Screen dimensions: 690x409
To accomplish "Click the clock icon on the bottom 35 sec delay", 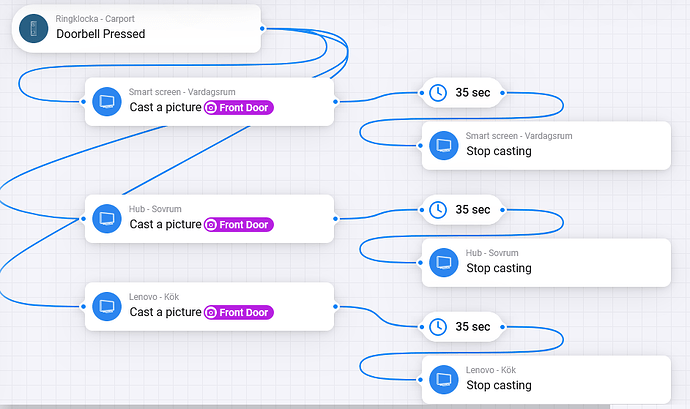I will [x=438, y=327].
